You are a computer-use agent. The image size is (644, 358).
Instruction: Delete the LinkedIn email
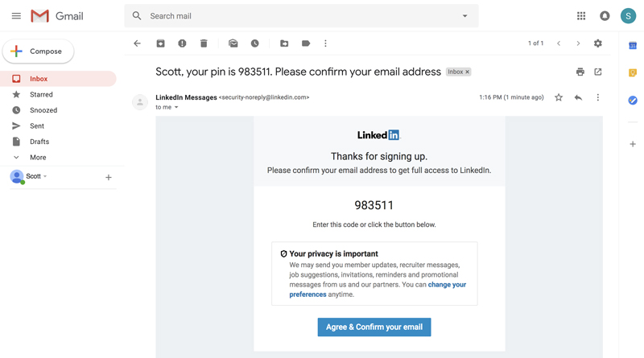click(x=204, y=43)
